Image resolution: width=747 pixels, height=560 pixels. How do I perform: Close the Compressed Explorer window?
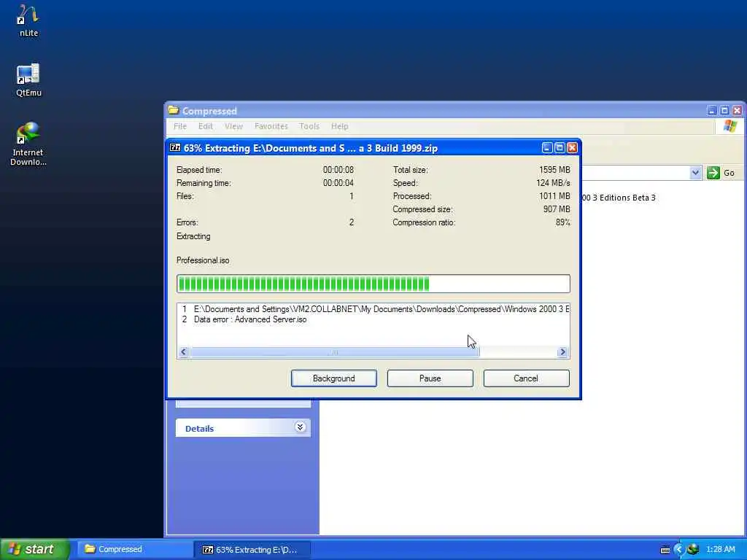(x=737, y=111)
